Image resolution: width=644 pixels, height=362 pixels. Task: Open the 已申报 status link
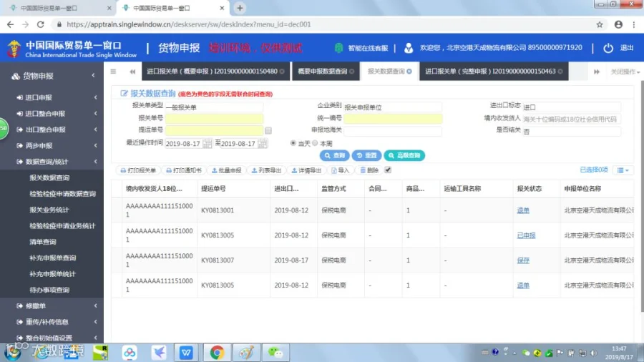(x=526, y=235)
